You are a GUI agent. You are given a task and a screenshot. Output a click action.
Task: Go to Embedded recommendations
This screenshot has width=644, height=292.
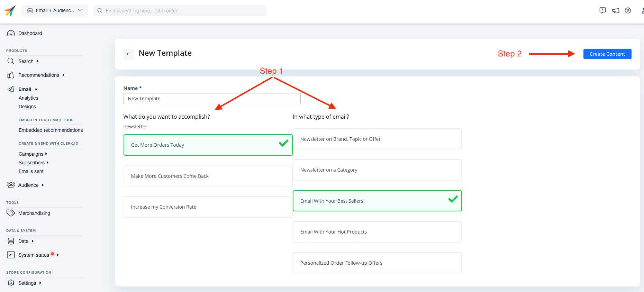[x=51, y=130]
